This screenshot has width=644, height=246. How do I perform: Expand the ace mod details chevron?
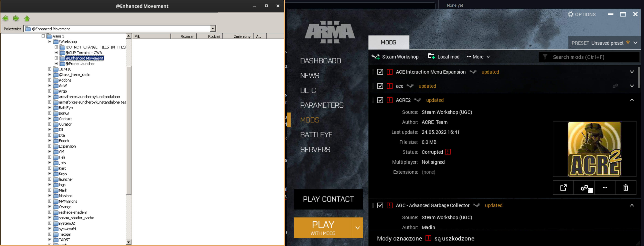631,86
